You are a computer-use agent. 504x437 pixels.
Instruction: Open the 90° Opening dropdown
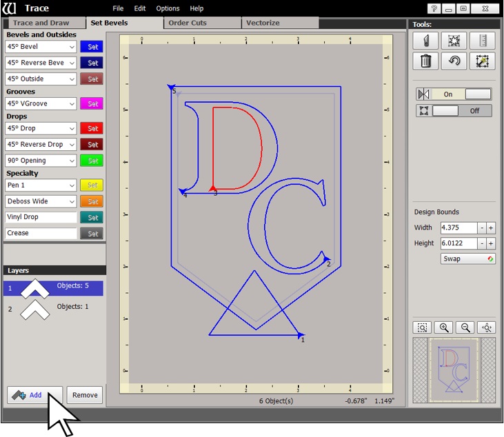point(41,161)
